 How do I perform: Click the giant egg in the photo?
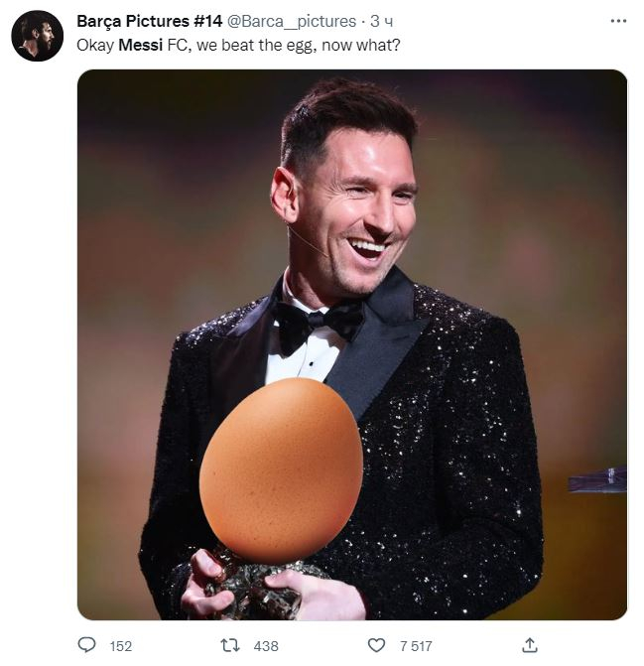pos(280,466)
